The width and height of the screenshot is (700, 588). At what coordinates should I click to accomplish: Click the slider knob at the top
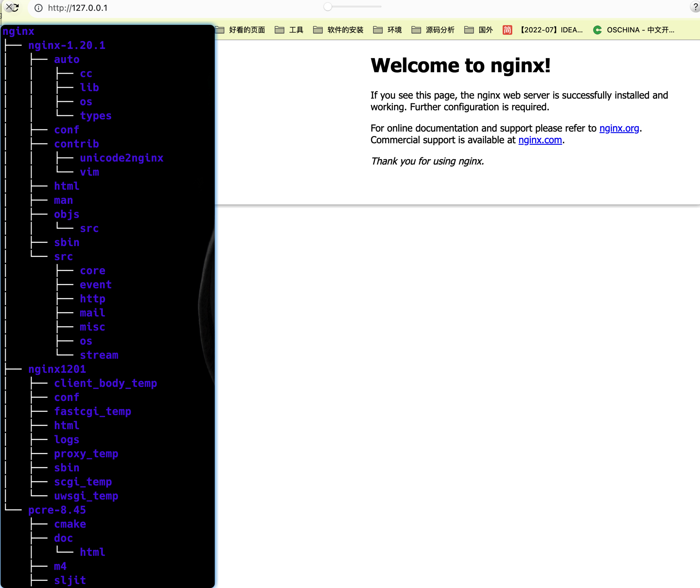(x=328, y=7)
